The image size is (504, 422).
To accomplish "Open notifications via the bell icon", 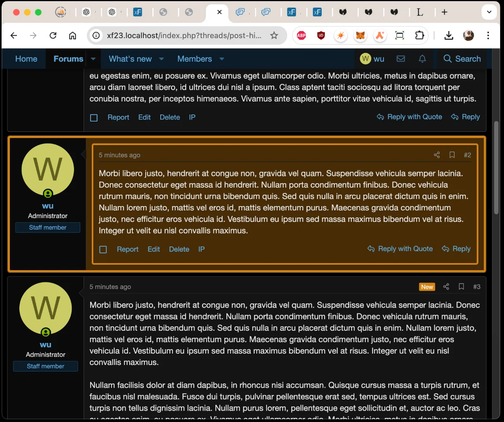I will [x=422, y=59].
